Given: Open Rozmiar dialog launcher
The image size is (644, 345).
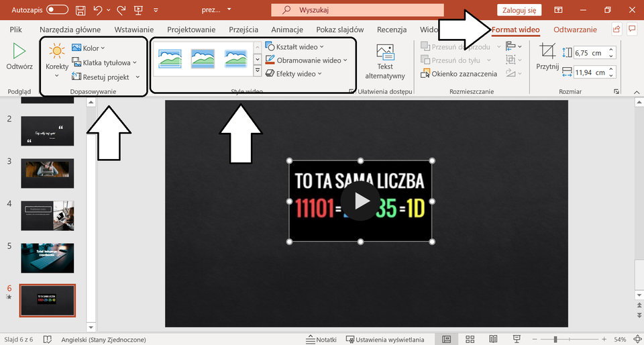Looking at the screenshot, I should point(616,91).
